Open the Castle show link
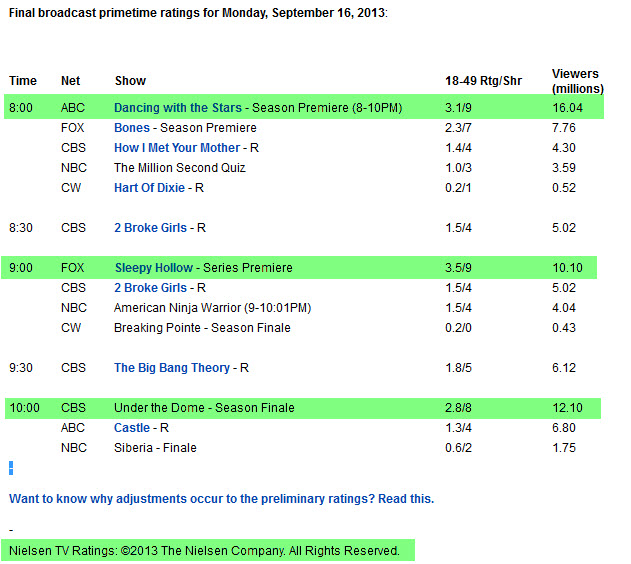Image resolution: width=631 pixels, height=564 pixels. 132,428
